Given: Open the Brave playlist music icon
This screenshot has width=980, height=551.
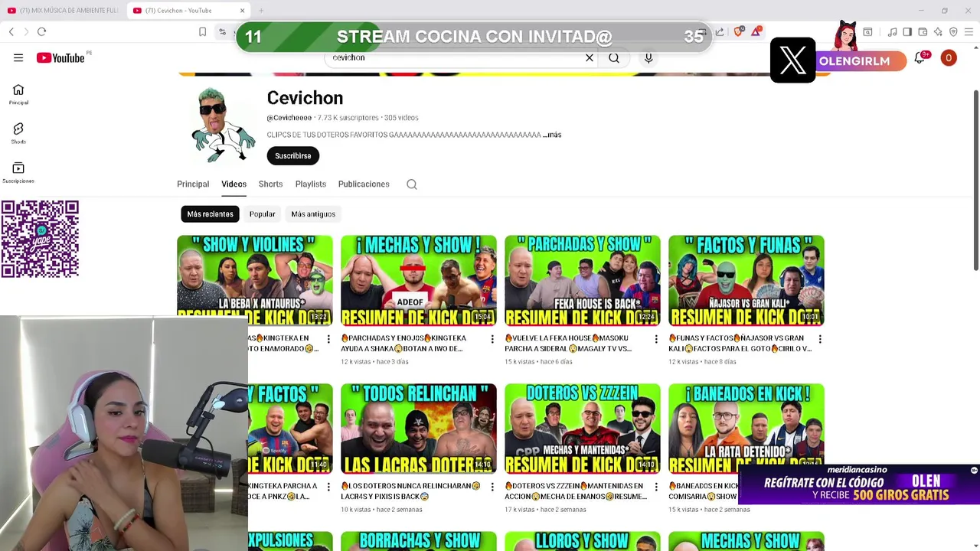Looking at the screenshot, I should click(x=892, y=31).
